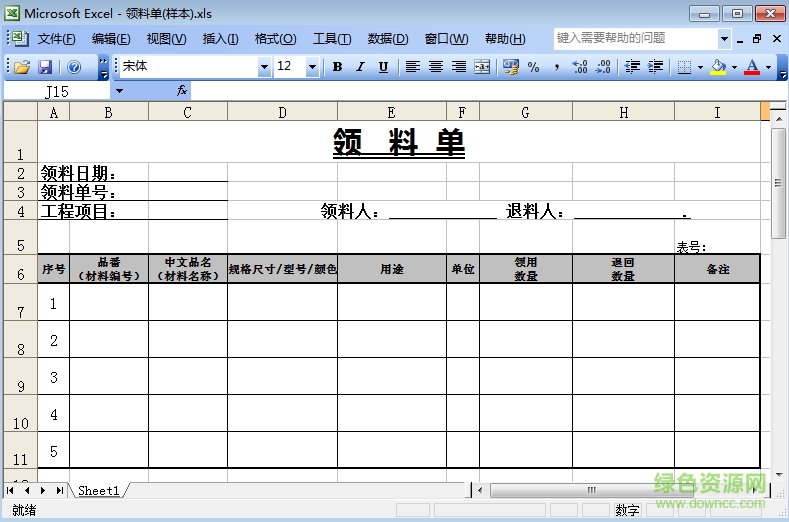Save the workbook using the floppy disk icon

45,67
